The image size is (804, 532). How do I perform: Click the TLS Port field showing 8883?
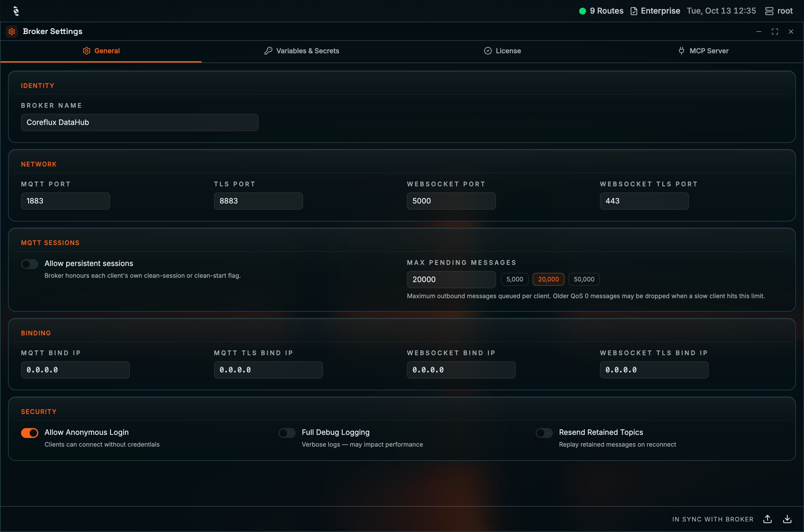(x=258, y=201)
